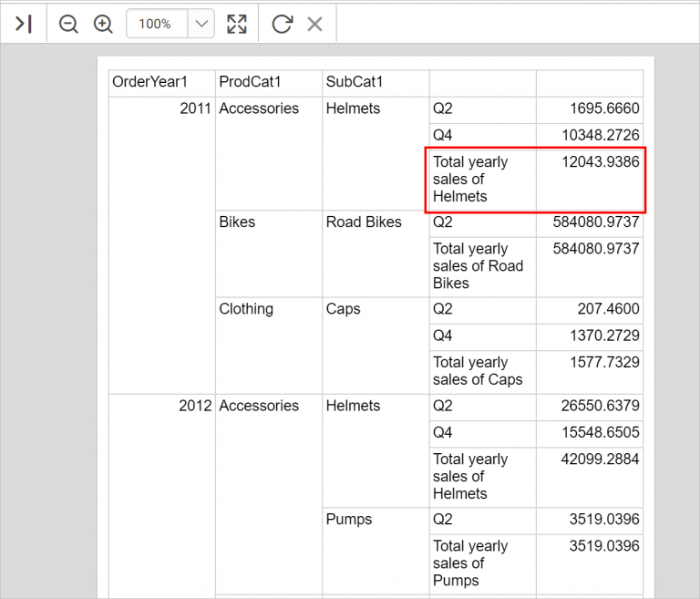Viewport: 700px width, 599px height.
Task: Click the Caps subcategory cell
Action: [x=376, y=346]
